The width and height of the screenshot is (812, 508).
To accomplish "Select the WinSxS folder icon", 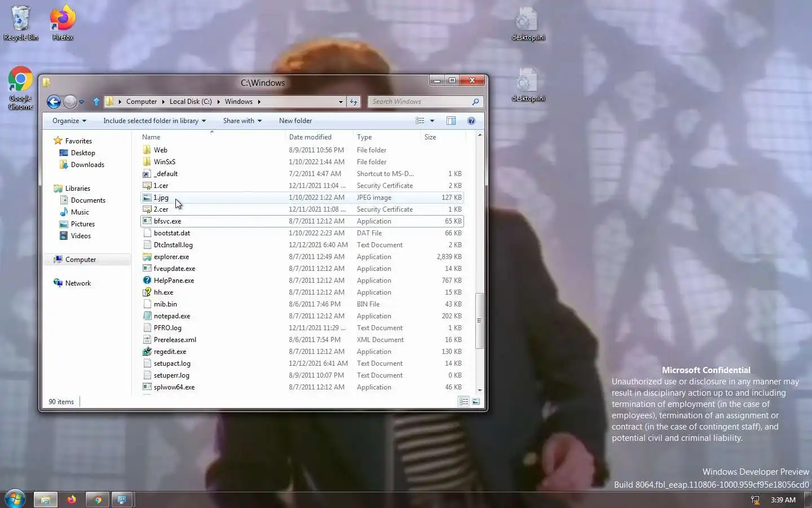I will tap(147, 162).
